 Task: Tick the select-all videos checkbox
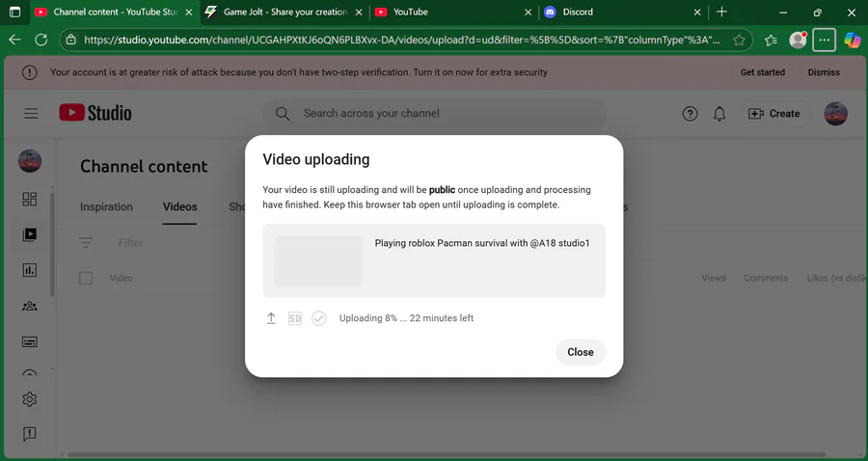86,278
